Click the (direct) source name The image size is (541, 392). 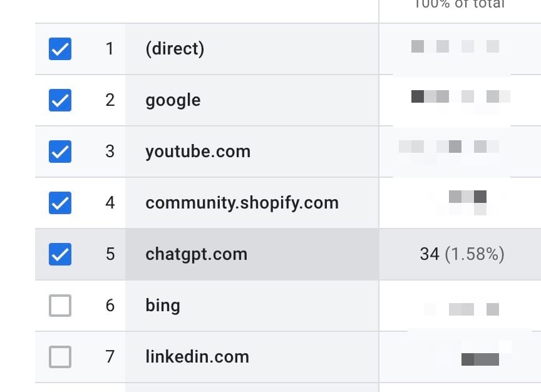click(x=175, y=49)
